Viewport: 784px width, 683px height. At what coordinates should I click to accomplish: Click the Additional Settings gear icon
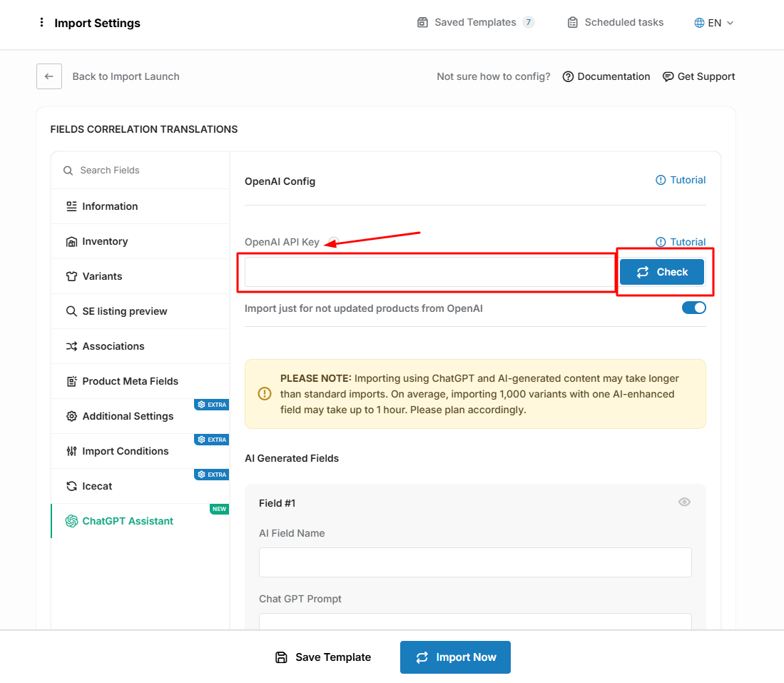71,416
